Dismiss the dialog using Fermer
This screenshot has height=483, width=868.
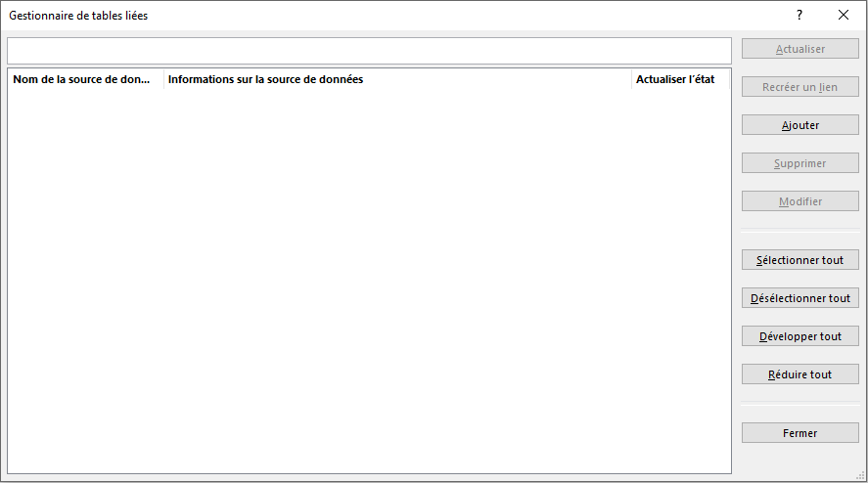[799, 433]
